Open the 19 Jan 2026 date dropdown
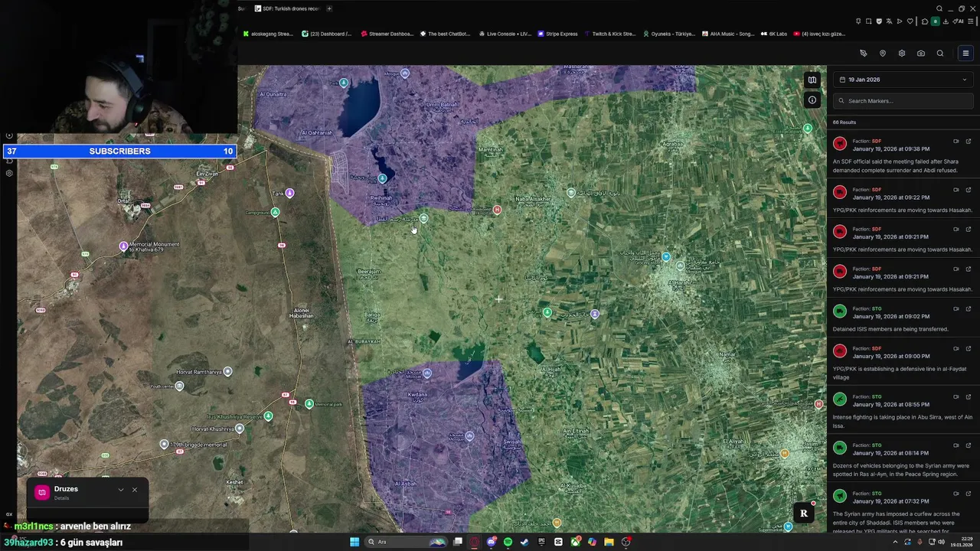The width and height of the screenshot is (980, 551). pyautogui.click(x=903, y=80)
